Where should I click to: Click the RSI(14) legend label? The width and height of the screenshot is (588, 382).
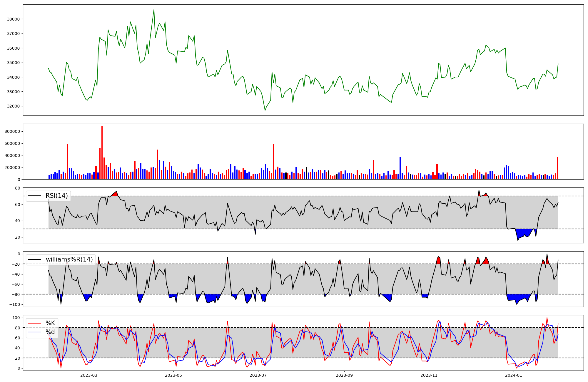[56, 196]
